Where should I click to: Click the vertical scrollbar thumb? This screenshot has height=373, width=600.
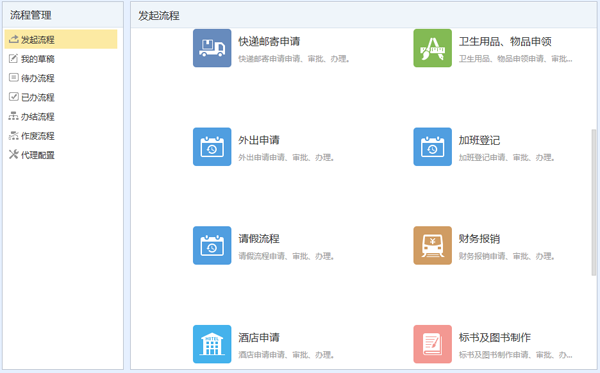click(x=593, y=202)
